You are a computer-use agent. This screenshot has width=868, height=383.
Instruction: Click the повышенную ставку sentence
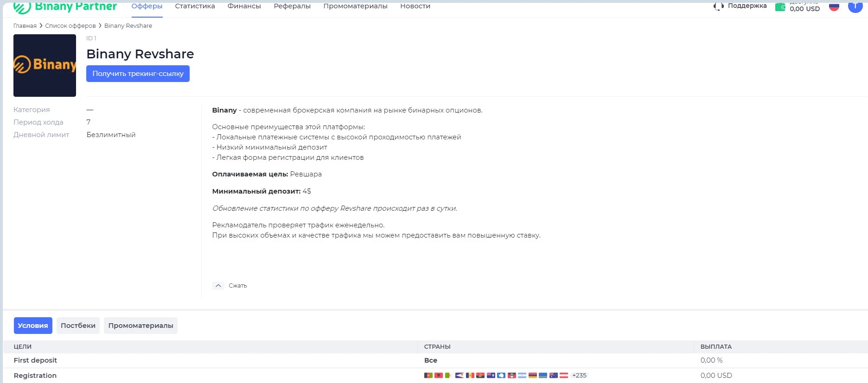377,235
